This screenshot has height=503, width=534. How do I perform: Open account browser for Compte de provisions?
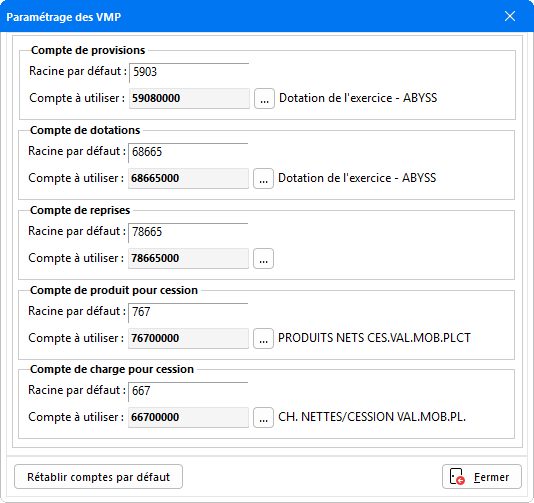[x=264, y=99]
